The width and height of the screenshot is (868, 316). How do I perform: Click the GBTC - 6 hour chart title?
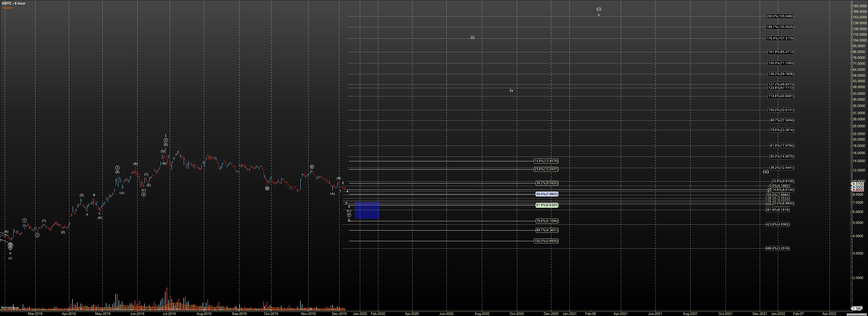(14, 3)
